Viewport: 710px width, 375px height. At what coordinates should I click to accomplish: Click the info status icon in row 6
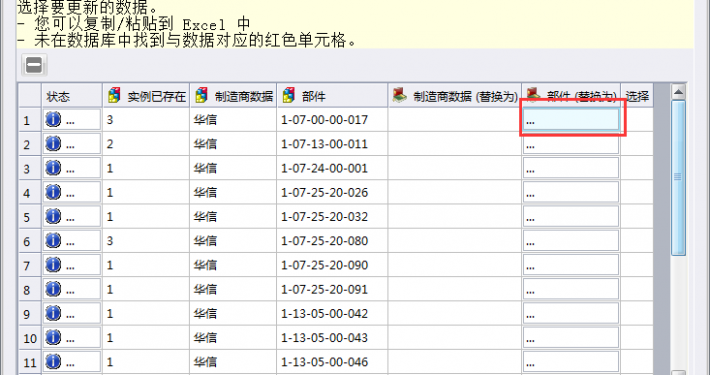coord(53,240)
